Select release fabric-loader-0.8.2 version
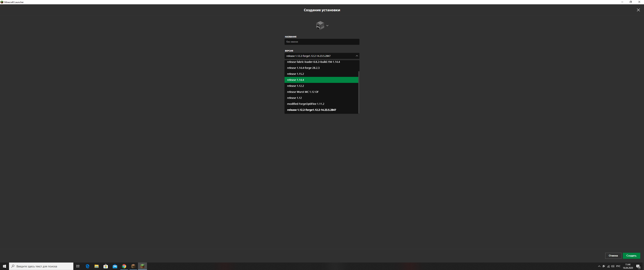Viewport: 644px width, 270px height. click(x=313, y=62)
